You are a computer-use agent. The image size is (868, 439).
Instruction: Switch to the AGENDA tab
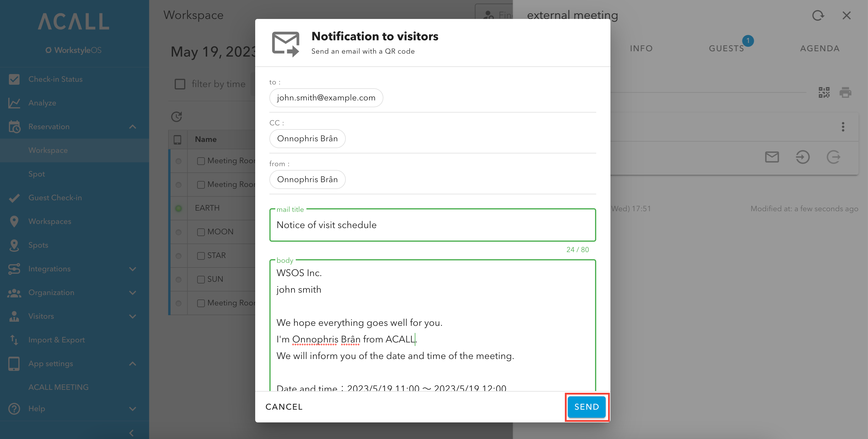point(820,48)
